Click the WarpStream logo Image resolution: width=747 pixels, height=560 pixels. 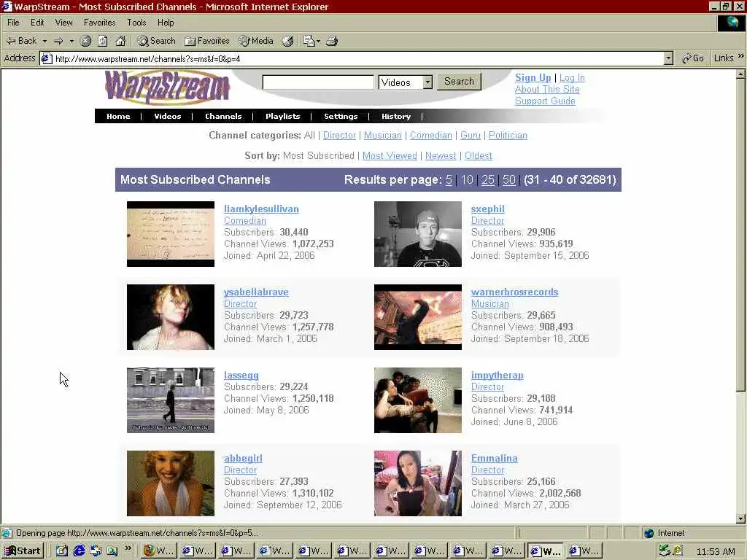coord(167,87)
